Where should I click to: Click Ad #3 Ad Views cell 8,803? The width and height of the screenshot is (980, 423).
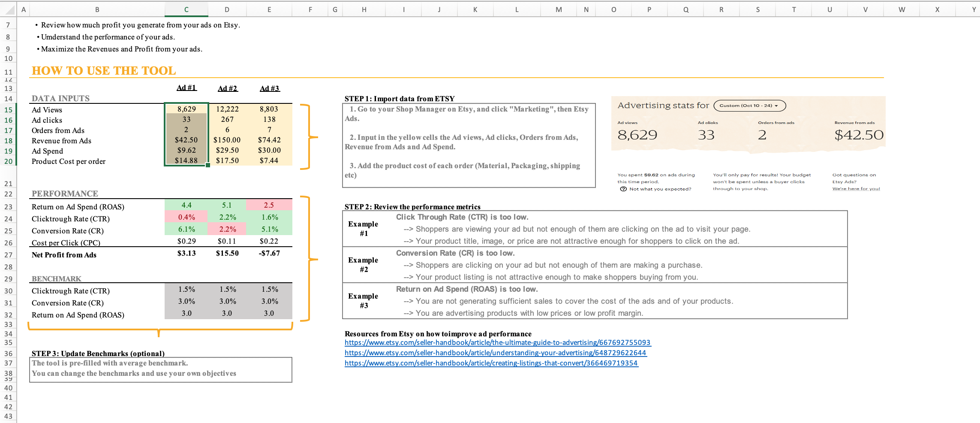point(269,109)
